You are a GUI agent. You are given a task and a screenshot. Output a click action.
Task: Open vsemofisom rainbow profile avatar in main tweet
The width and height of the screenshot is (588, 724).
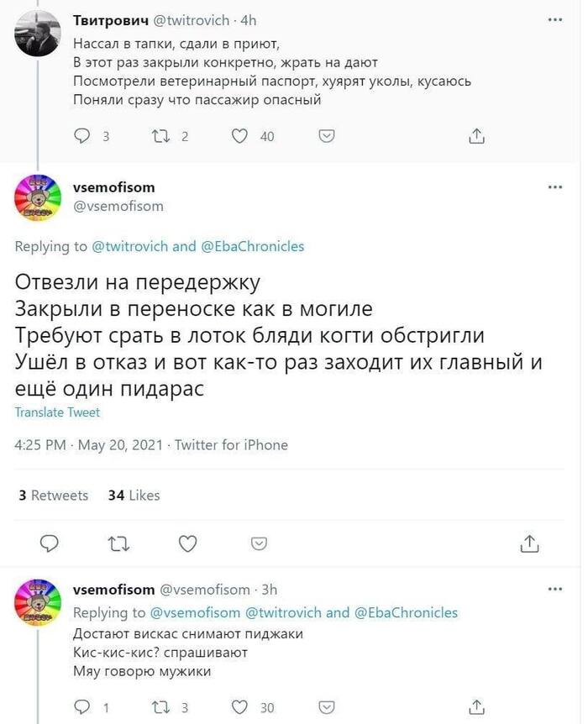(x=39, y=197)
